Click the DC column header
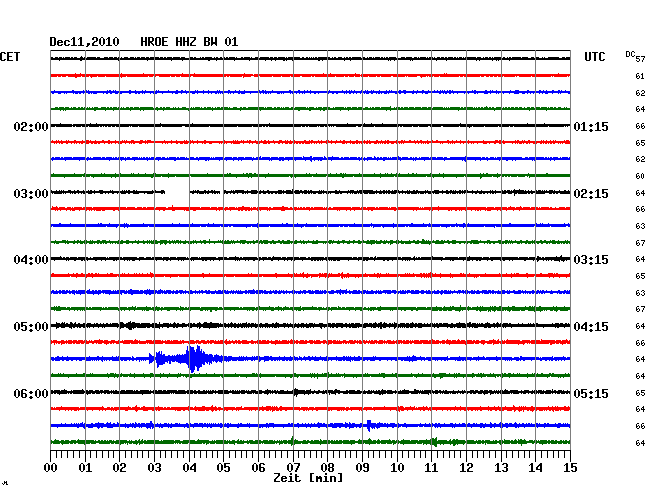Screen dimensions: 650x494 click(x=630, y=54)
